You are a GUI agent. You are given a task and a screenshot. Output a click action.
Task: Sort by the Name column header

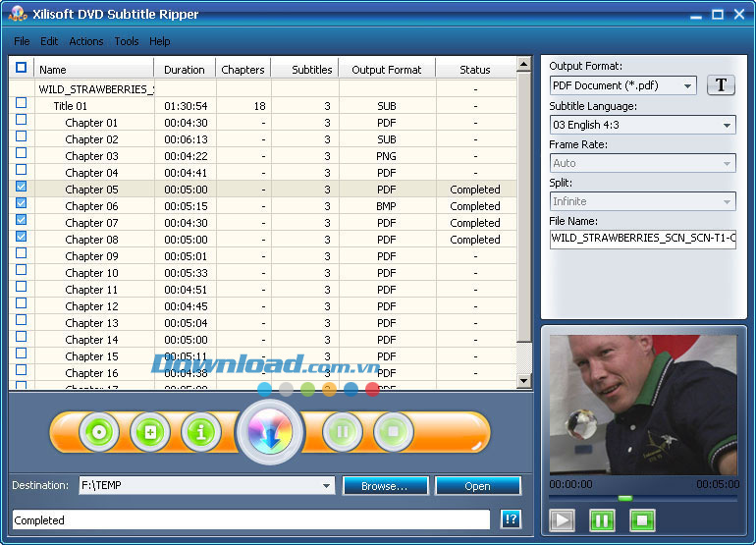94,69
